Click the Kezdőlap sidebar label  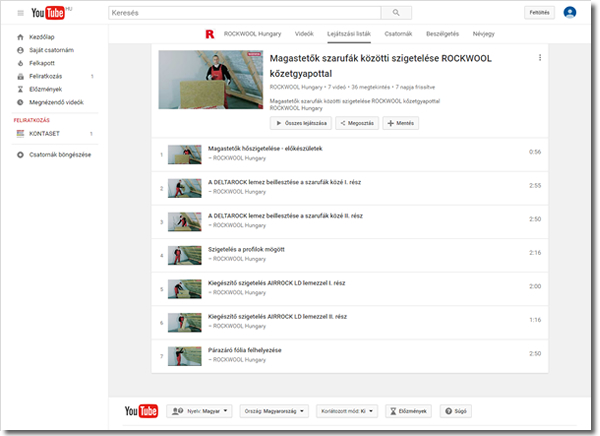pos(42,37)
